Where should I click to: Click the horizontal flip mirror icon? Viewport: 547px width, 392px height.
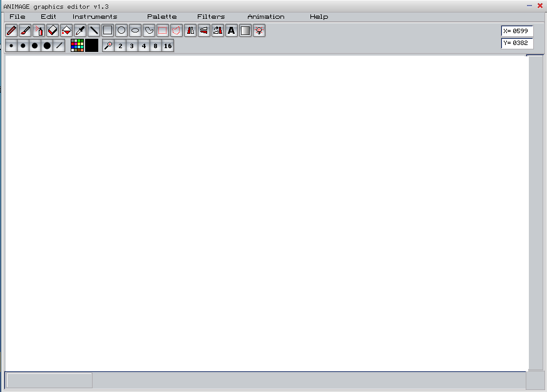(190, 31)
